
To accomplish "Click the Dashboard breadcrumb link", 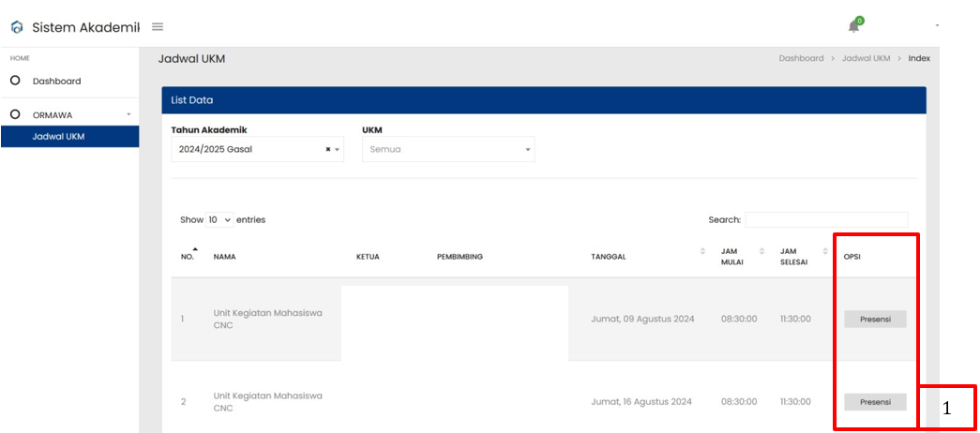I will 801,58.
